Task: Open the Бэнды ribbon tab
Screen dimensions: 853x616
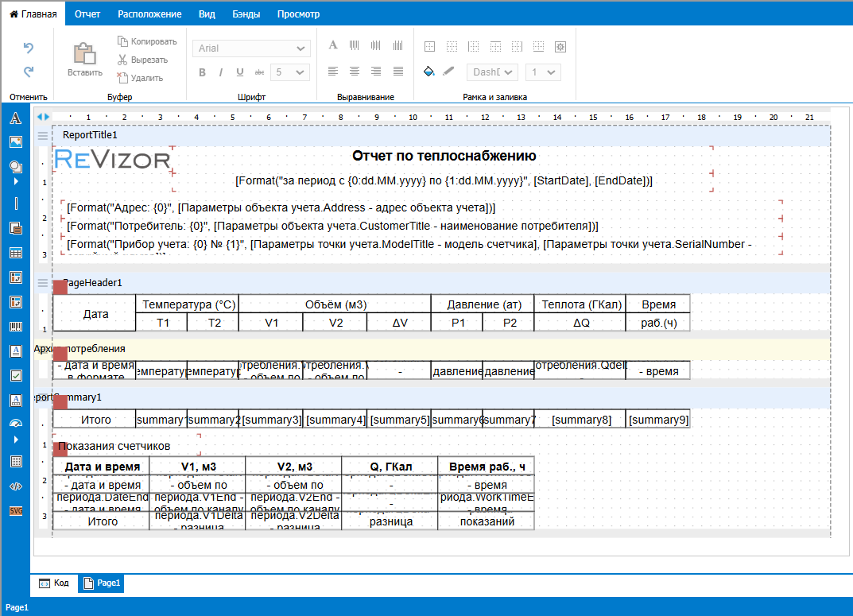Action: tap(246, 14)
